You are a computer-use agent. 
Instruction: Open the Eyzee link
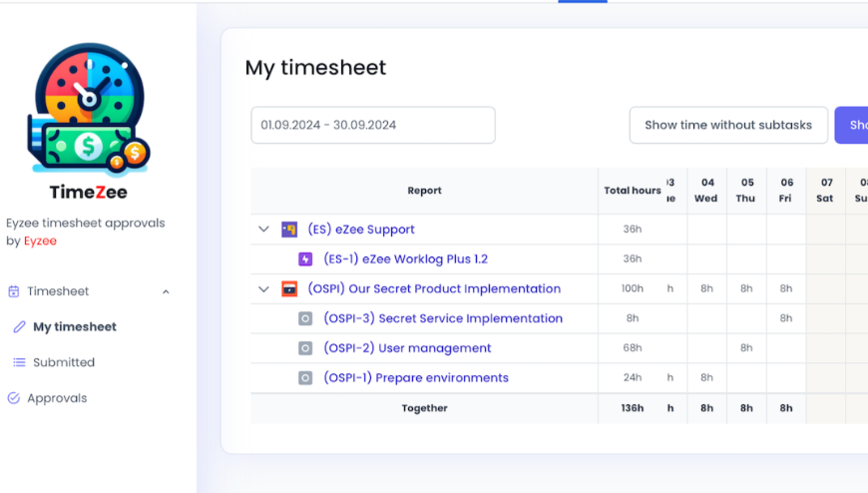click(x=40, y=241)
